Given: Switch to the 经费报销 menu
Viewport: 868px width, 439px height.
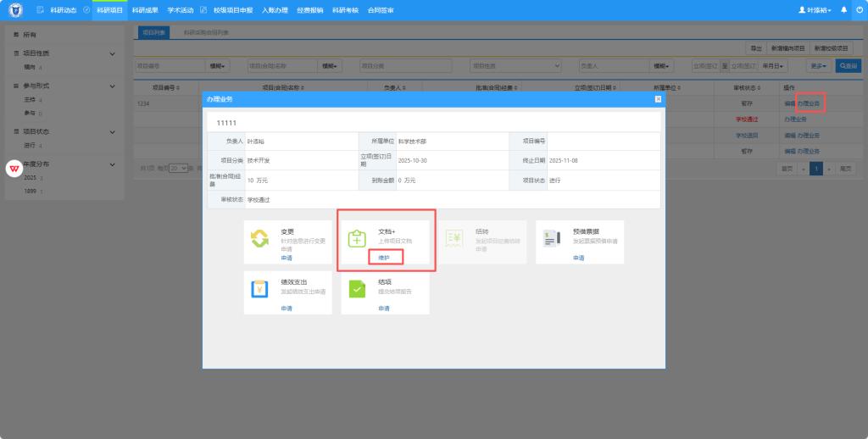Looking at the screenshot, I should tap(310, 10).
